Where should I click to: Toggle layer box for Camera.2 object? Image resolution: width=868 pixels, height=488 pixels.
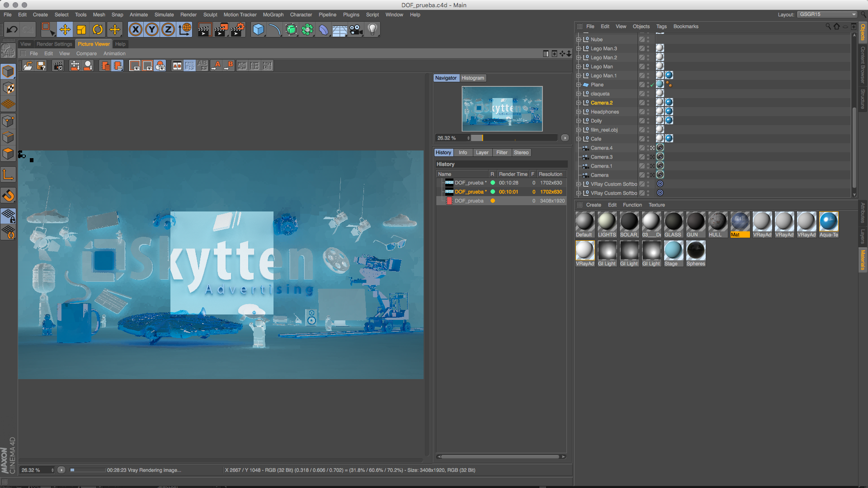pyautogui.click(x=642, y=103)
